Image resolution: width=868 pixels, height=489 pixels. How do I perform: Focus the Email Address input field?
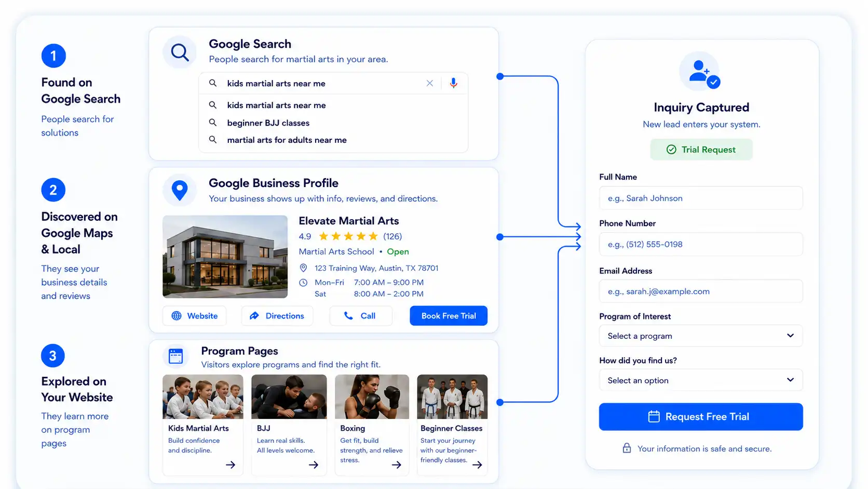pyautogui.click(x=701, y=292)
